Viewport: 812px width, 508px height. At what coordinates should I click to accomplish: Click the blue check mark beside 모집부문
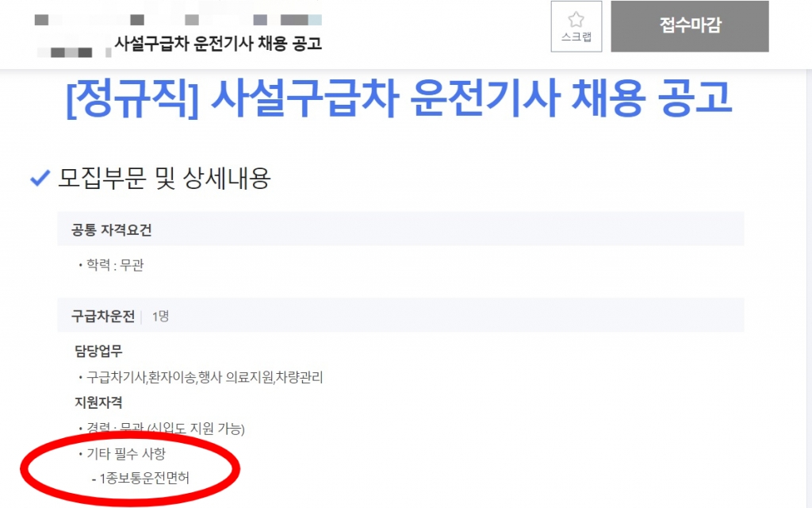[40, 178]
